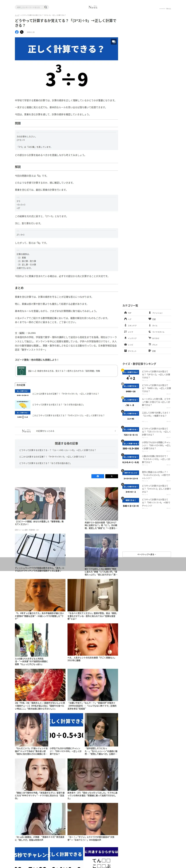Open the 鈴木奈々 radio article thumbnail
The height and width of the screenshot is (868, 186).
click(x=93, y=775)
